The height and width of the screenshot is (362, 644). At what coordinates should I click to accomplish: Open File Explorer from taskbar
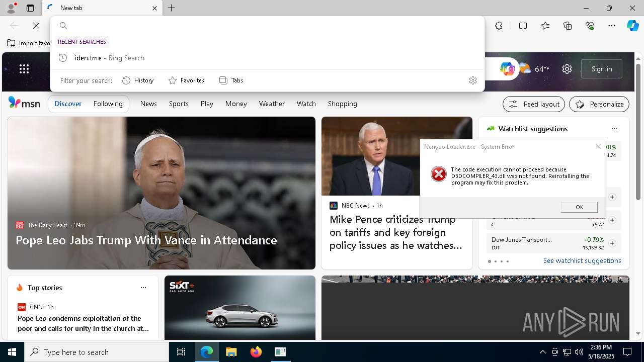pyautogui.click(x=231, y=352)
